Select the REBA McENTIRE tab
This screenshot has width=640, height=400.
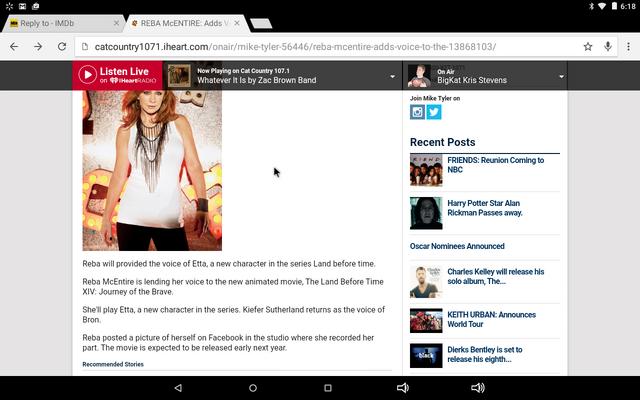[186, 23]
